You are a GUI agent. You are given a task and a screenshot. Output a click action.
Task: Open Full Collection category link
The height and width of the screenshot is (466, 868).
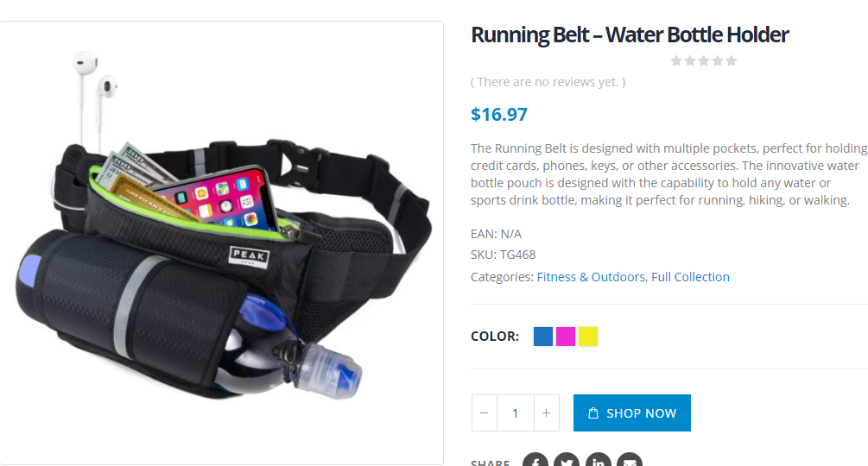click(690, 277)
